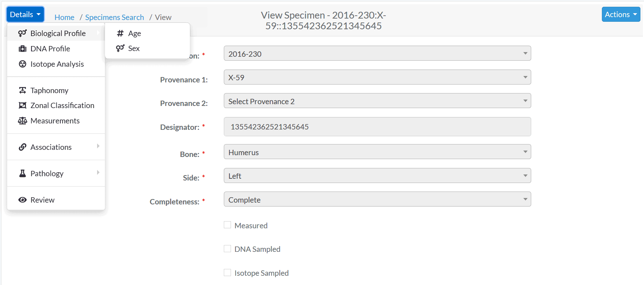Viewport: 644px width, 285px height.
Task: Click the Associations link icon
Action: pos(22,147)
